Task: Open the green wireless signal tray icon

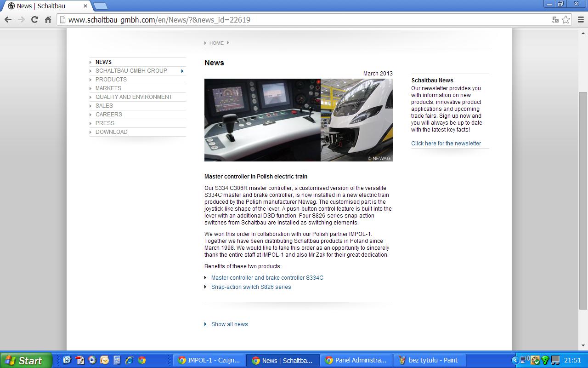Action: (545, 360)
